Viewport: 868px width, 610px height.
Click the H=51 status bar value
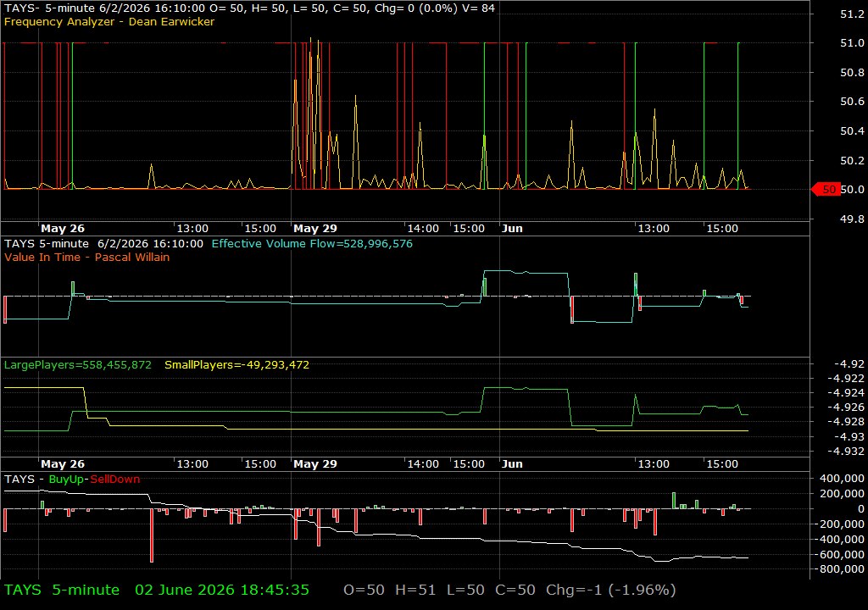[x=415, y=590]
